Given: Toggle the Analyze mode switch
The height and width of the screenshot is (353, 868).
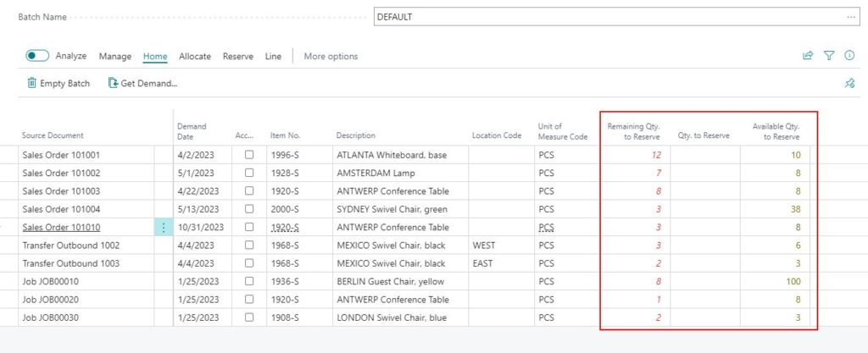Looking at the screenshot, I should (x=37, y=56).
